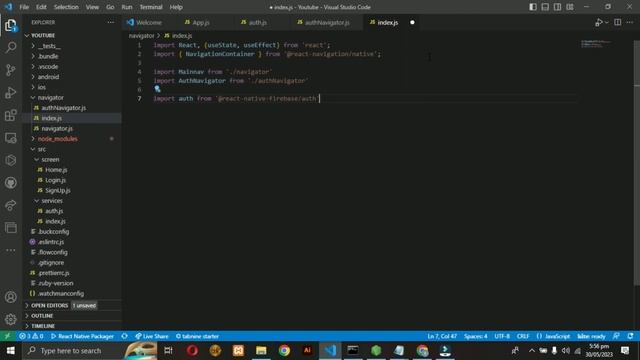This screenshot has height=360, width=640.
Task: Open the VS Code app icon menu
Action: [8, 7]
